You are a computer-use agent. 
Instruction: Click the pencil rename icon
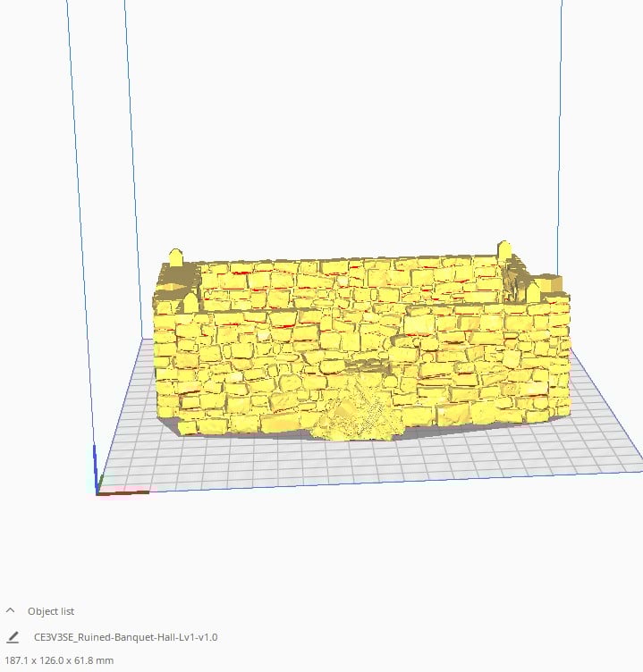[x=13, y=637]
